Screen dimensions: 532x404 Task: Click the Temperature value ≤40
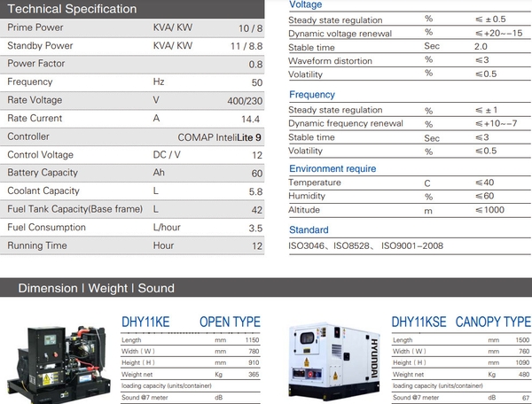[x=484, y=183]
